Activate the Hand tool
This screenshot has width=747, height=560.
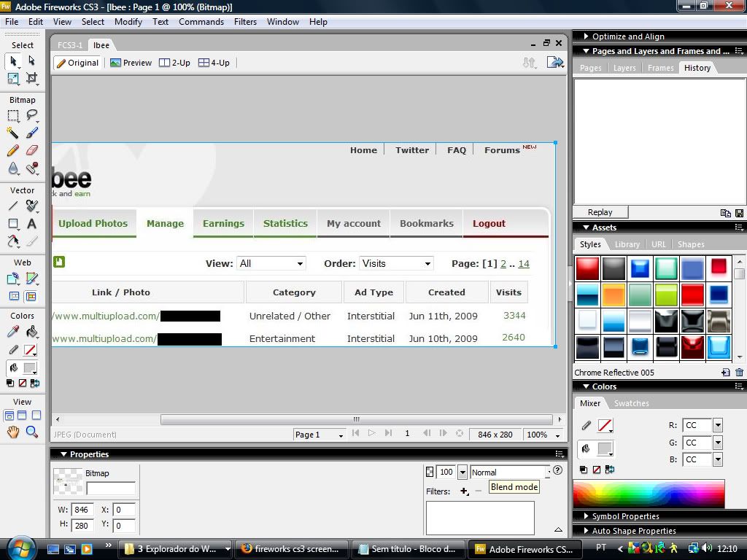pos(13,432)
